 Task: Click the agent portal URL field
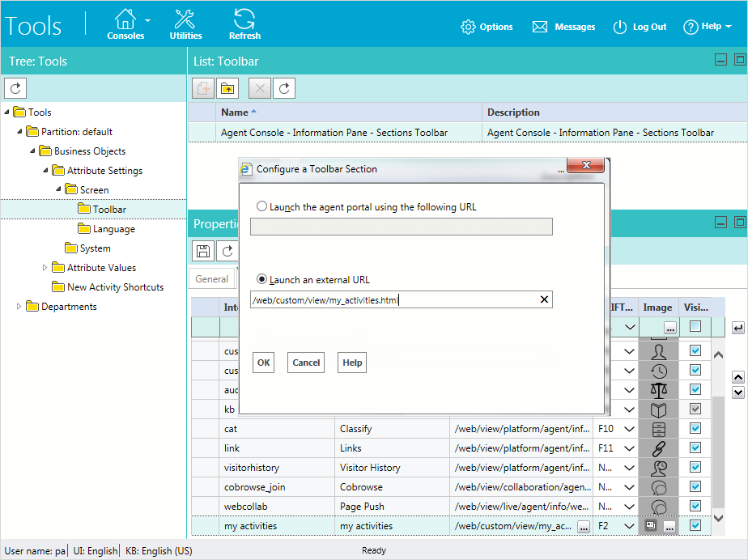(x=402, y=227)
